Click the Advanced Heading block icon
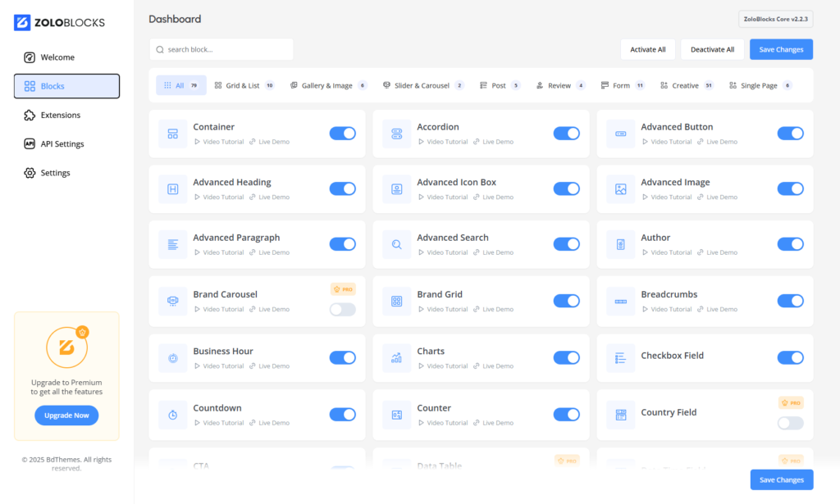The height and width of the screenshot is (504, 840). coord(172,188)
